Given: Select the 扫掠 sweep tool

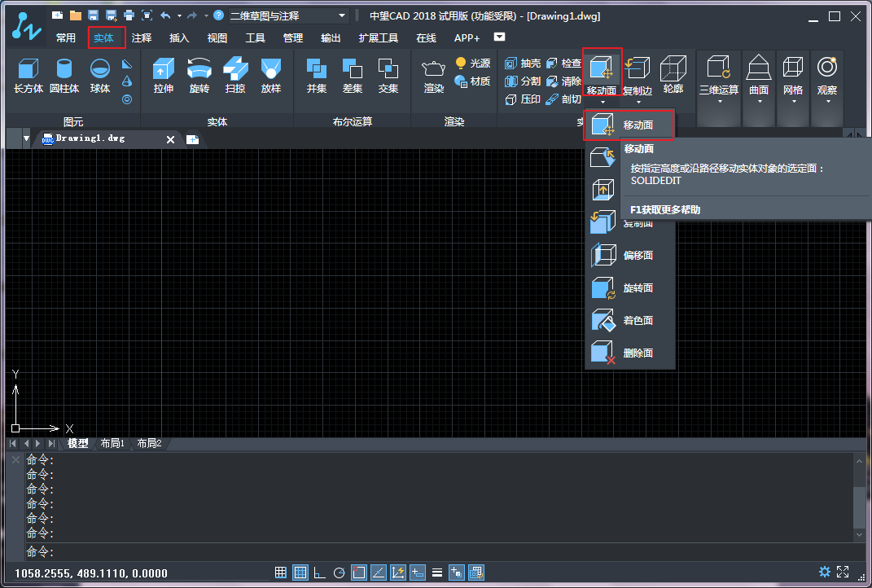Looking at the screenshot, I should tap(234, 77).
